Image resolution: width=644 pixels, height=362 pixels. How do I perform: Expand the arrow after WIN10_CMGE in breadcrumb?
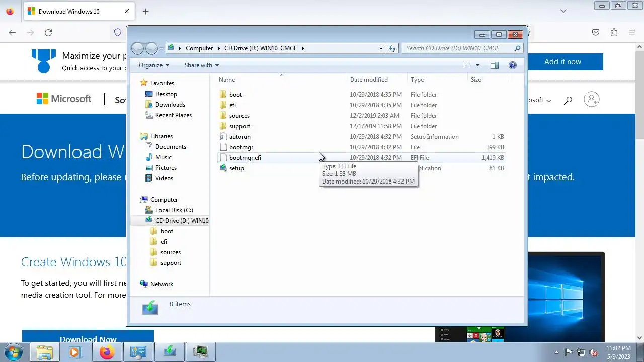pyautogui.click(x=302, y=48)
